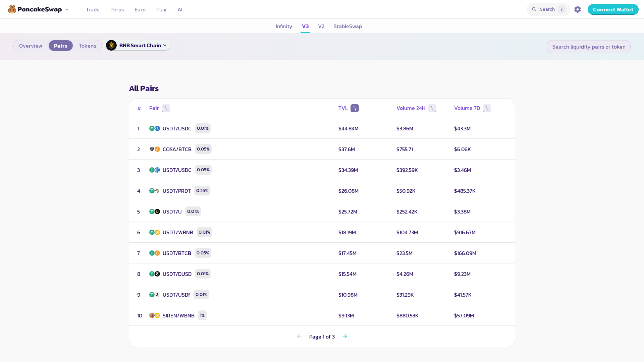Click token icons of the USDT/WBNB pair
The image size is (644, 362).
pyautogui.click(x=155, y=232)
